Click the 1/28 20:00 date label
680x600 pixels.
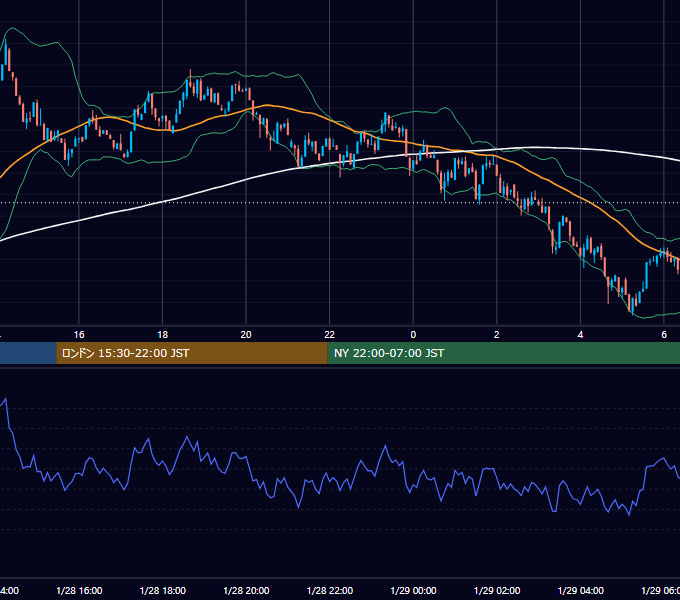(246, 591)
